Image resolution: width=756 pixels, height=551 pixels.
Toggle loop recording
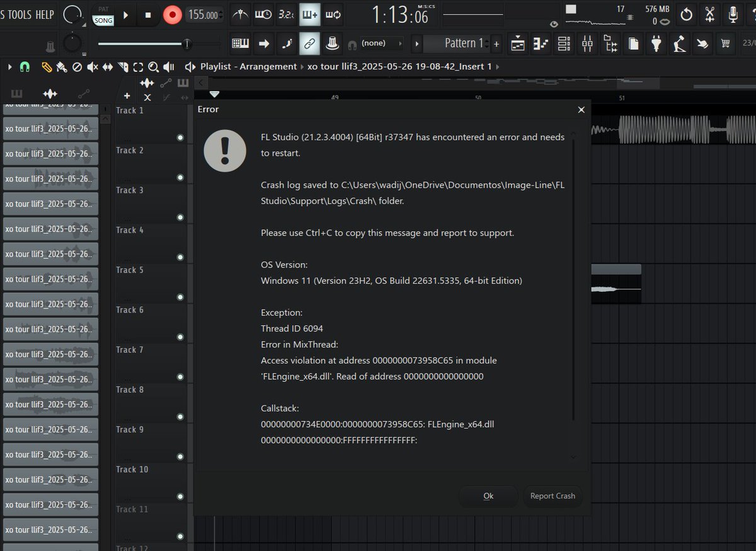pyautogui.click(x=333, y=14)
